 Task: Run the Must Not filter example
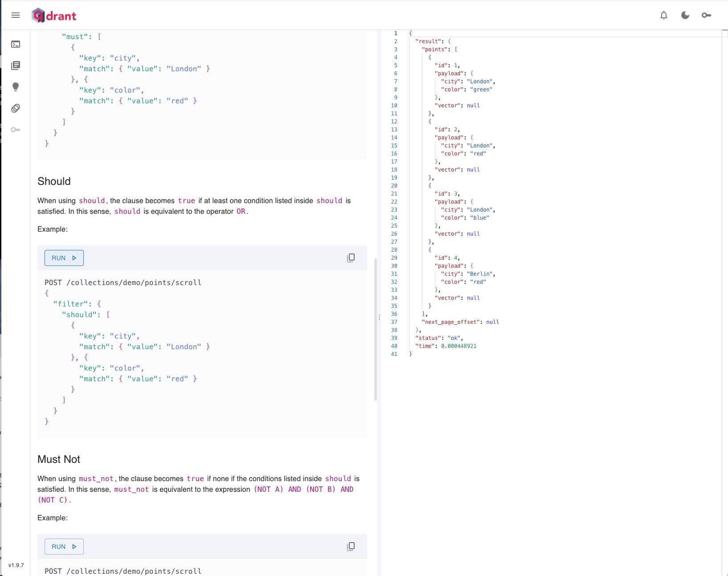(64, 546)
